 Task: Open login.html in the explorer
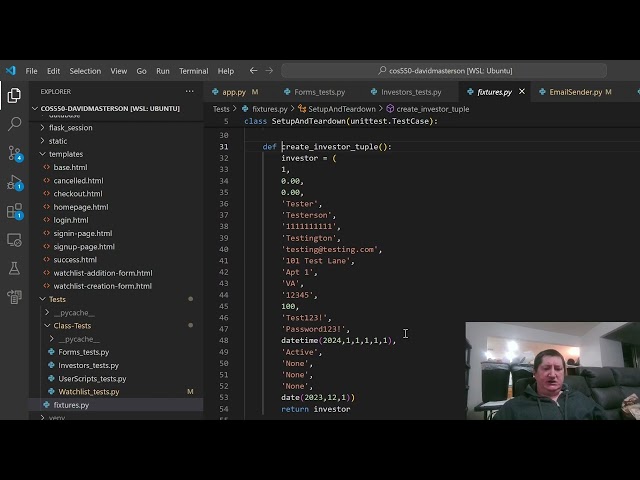(71, 220)
